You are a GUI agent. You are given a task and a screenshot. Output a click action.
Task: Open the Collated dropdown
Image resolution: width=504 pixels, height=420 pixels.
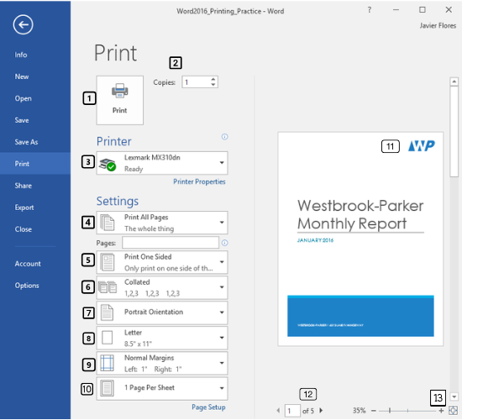pos(162,287)
